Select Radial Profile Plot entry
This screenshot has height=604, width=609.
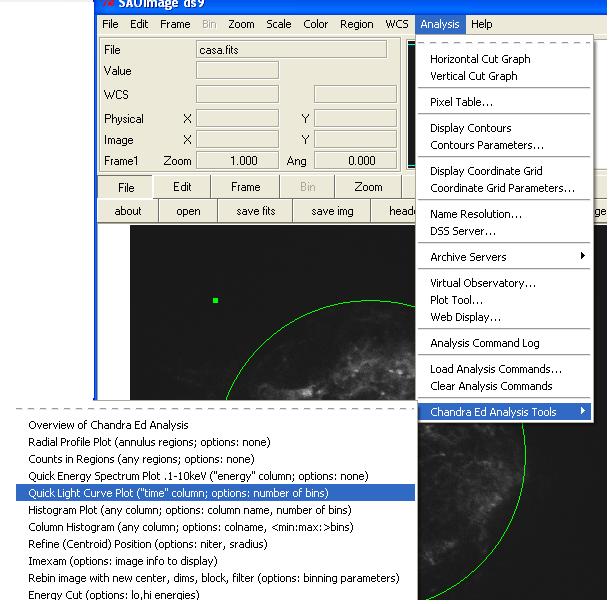(x=215, y=442)
